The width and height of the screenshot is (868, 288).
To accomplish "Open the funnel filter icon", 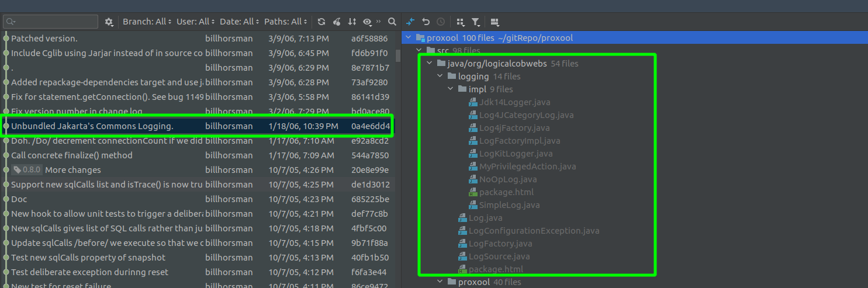I will tap(476, 22).
